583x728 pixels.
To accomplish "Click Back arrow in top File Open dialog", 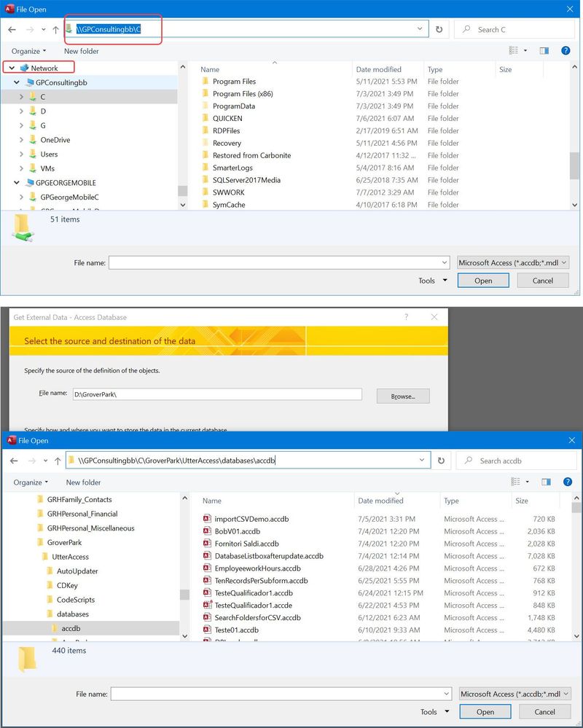I will pyautogui.click(x=12, y=30).
